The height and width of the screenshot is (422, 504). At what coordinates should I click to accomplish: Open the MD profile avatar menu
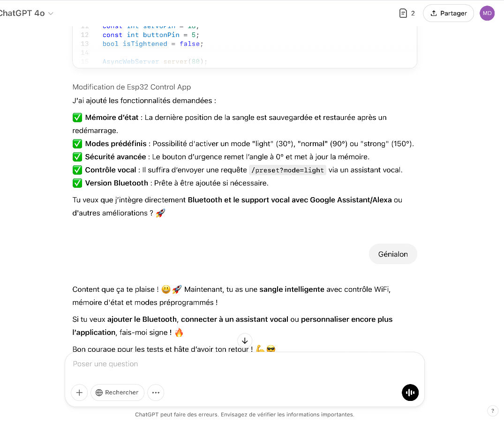click(x=487, y=14)
